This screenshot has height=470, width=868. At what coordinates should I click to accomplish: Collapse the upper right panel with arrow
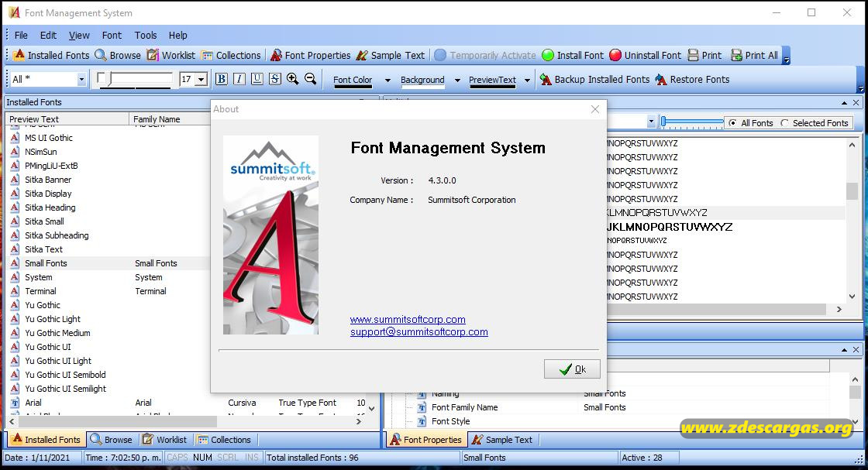844,103
